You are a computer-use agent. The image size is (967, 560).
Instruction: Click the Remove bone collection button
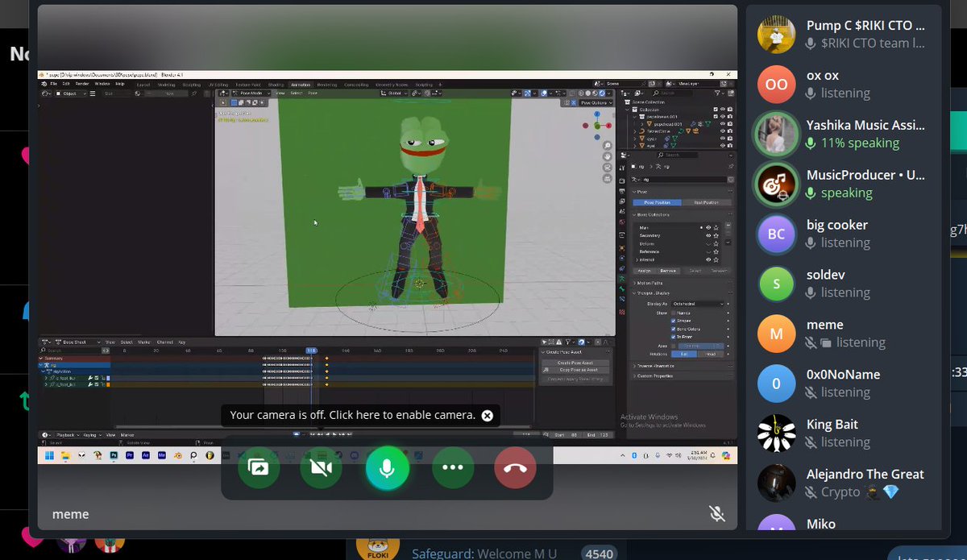(670, 271)
